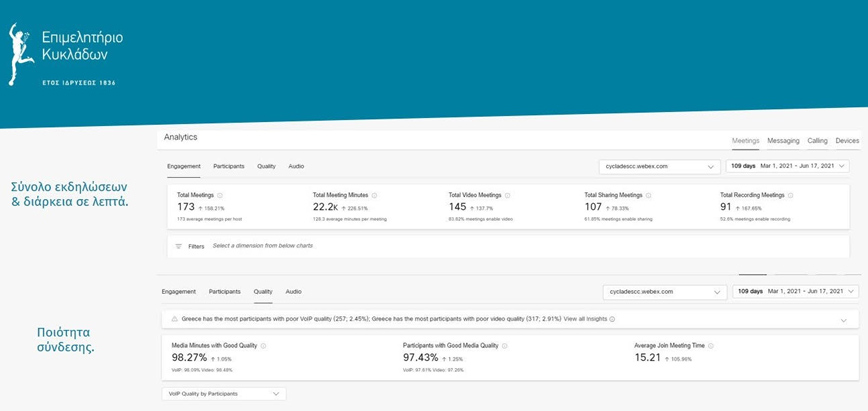
Task: Open the Devices tab
Action: 847,141
